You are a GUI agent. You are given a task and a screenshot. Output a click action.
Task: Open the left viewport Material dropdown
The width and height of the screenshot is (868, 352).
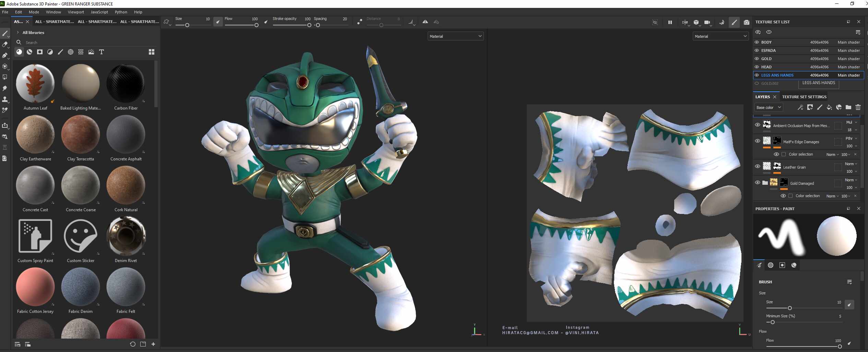click(x=455, y=36)
